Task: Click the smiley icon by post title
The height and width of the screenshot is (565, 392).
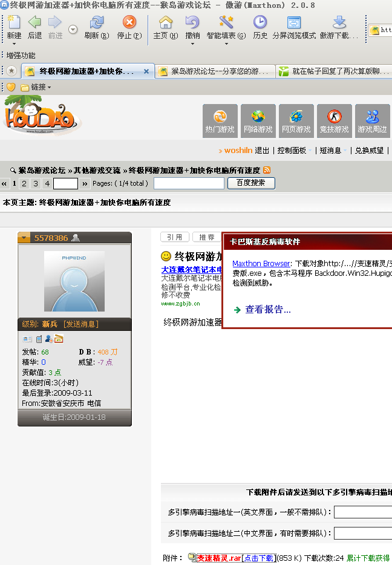Action: tap(166, 256)
